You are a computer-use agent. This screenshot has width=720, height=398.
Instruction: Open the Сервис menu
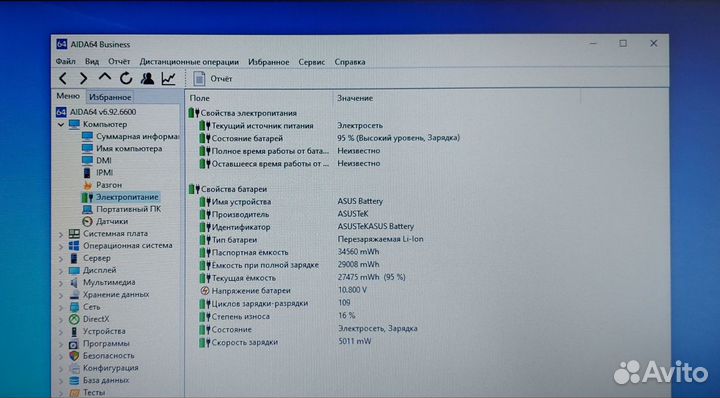pos(312,62)
